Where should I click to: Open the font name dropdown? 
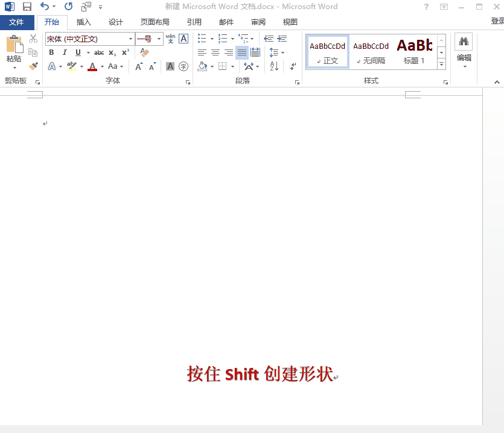pyautogui.click(x=130, y=39)
